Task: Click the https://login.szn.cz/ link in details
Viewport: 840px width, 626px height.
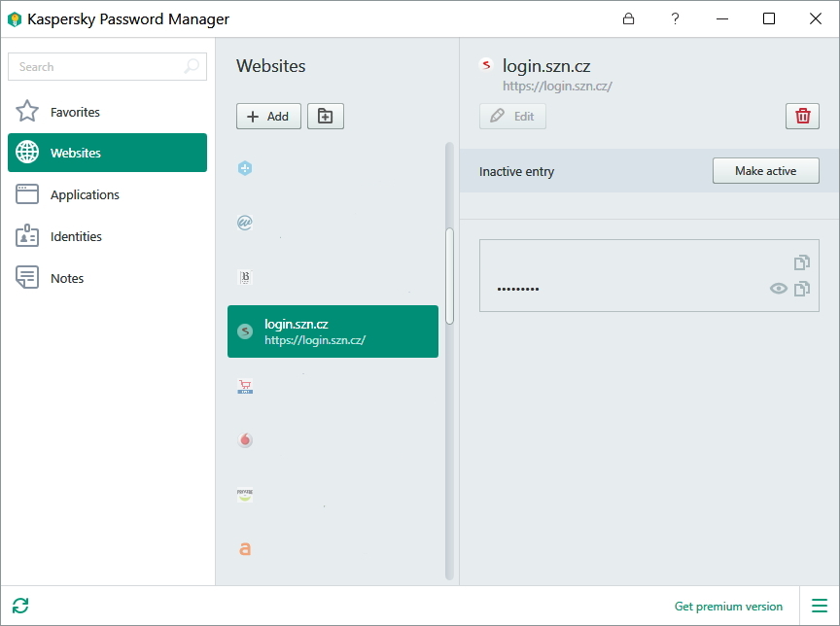Action: tap(557, 87)
